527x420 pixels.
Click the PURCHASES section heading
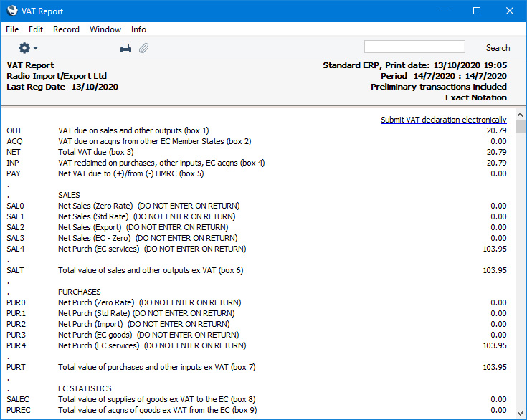click(80, 292)
